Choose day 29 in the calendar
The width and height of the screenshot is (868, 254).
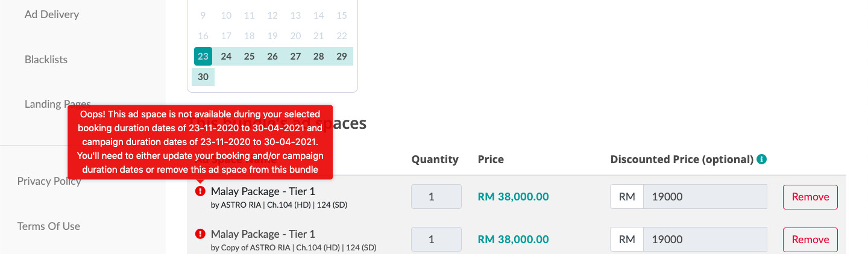(x=342, y=57)
